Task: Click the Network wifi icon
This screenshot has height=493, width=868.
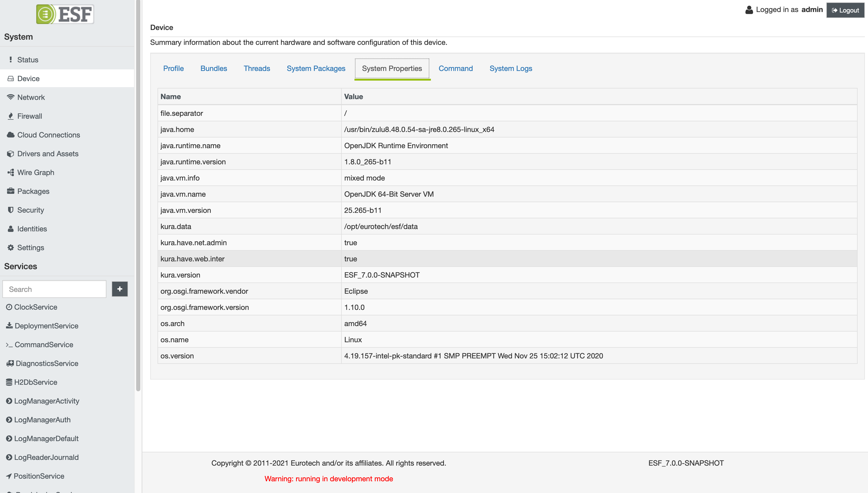Action: coord(10,97)
